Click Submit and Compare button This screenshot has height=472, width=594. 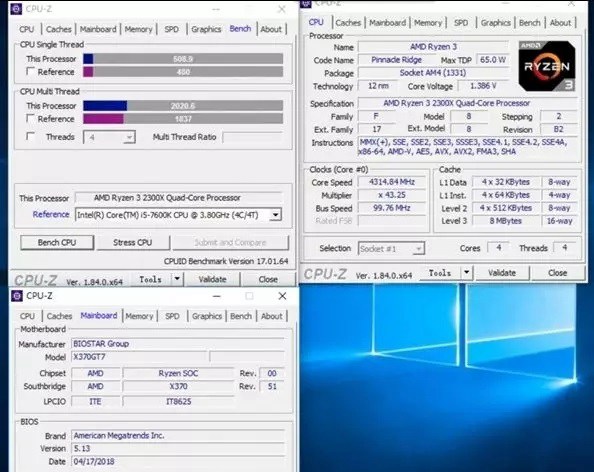point(230,242)
